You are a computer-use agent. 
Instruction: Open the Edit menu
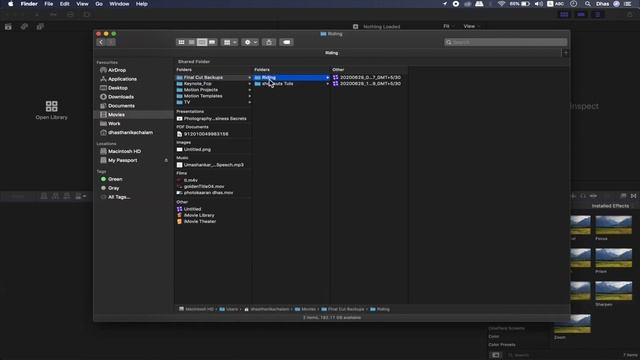click(64, 4)
